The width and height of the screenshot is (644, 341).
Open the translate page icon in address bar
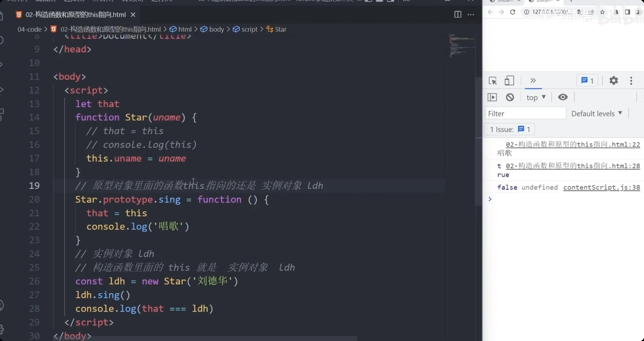[580, 12]
